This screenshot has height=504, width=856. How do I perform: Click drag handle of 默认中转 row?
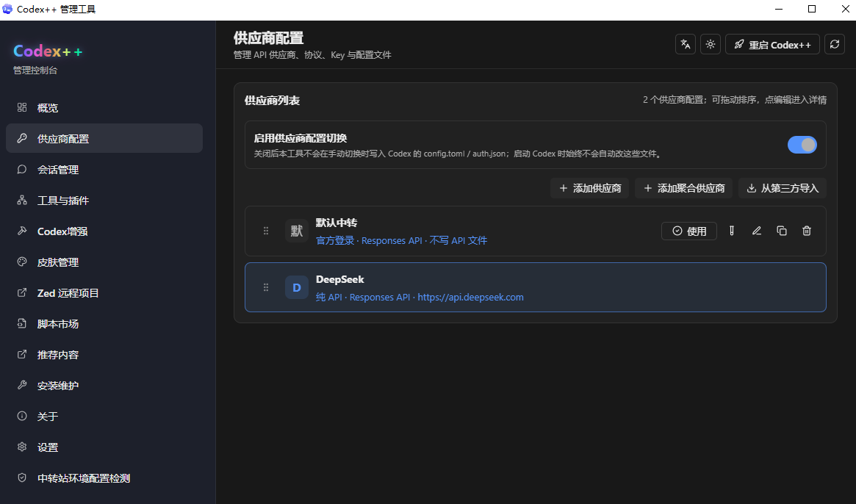pyautogui.click(x=266, y=231)
